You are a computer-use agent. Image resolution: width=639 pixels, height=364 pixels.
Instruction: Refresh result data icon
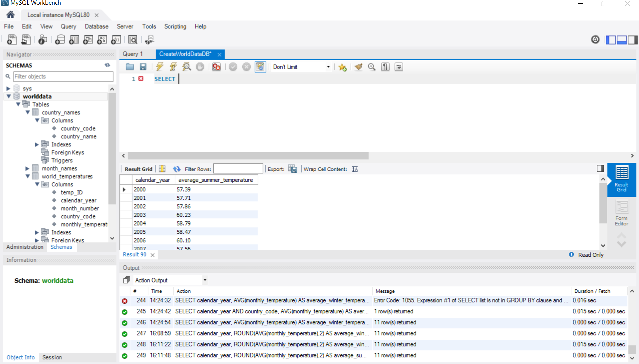coord(176,169)
